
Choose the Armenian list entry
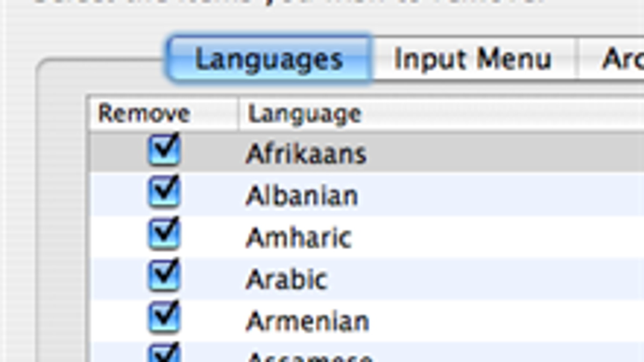click(x=307, y=321)
